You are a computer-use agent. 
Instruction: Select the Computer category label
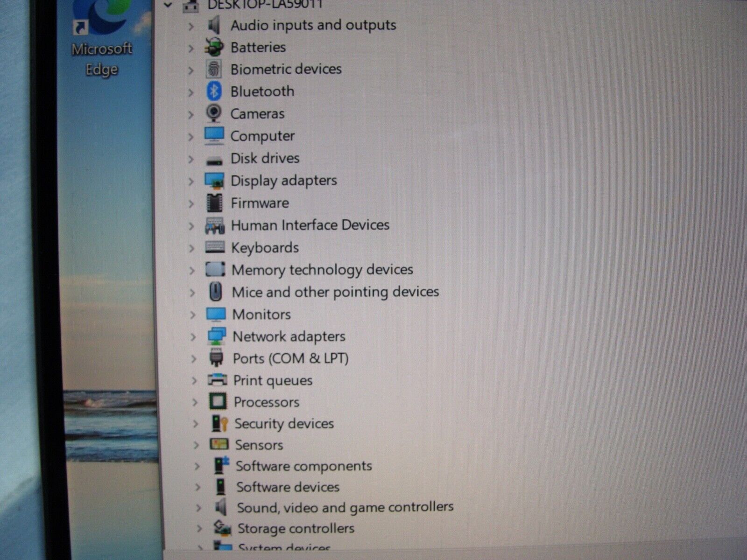tap(262, 136)
